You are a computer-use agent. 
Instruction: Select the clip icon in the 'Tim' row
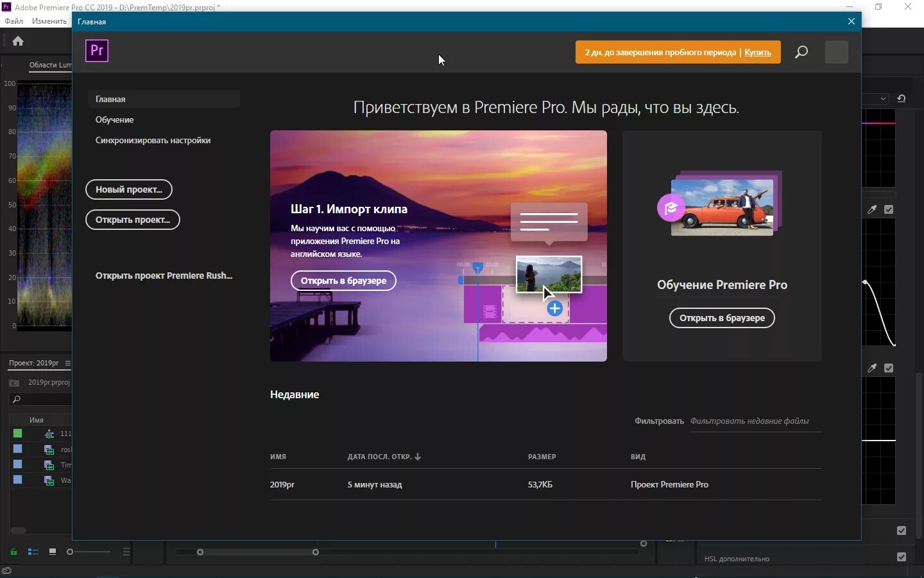49,465
